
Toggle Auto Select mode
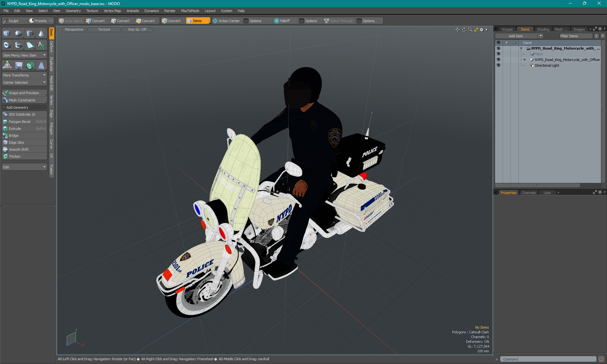click(x=71, y=21)
